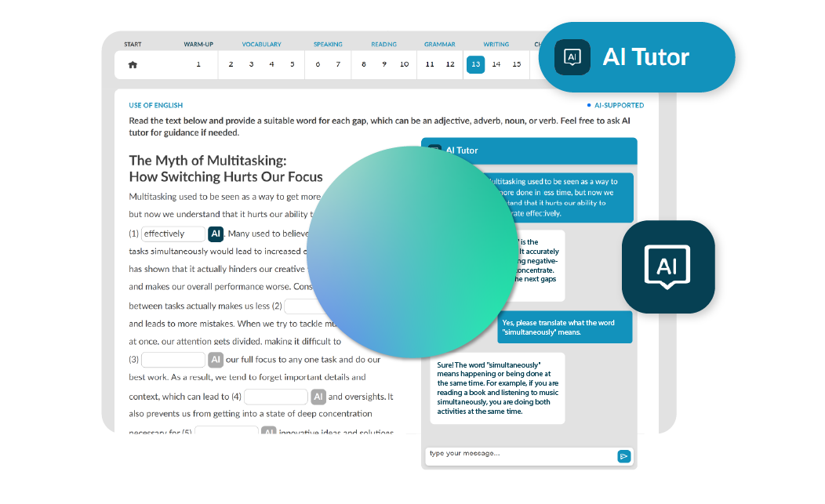This screenshot has width=825, height=504.
Task: Click the blue AI Tutor pill button
Action: (x=637, y=57)
